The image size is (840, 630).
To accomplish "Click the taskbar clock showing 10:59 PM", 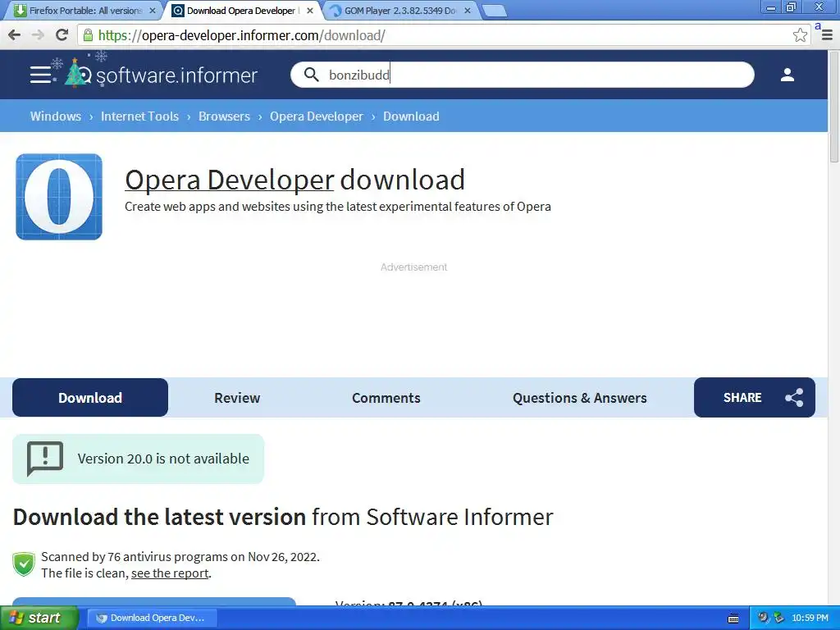I will [x=810, y=619].
